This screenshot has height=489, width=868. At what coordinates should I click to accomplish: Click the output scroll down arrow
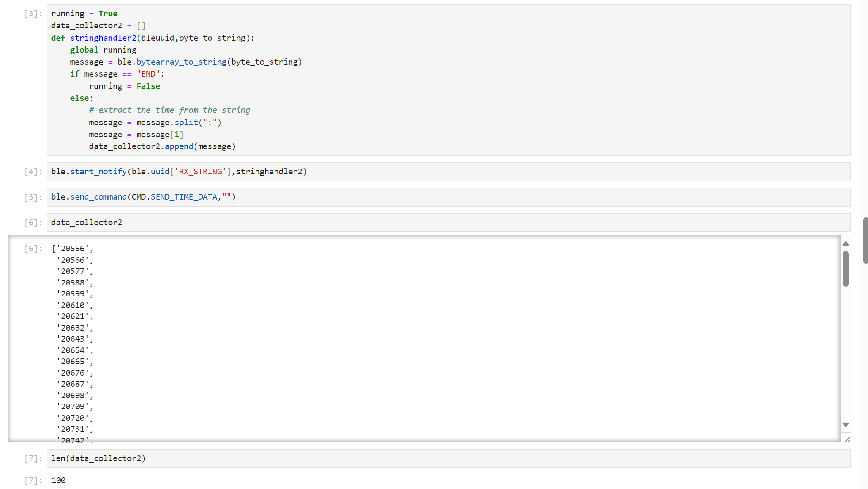click(x=845, y=425)
